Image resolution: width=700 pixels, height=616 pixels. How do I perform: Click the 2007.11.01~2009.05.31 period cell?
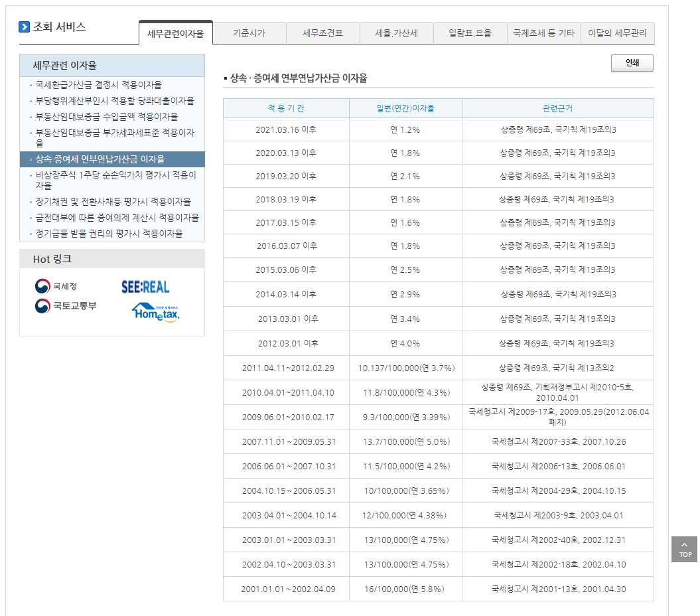[x=286, y=442]
